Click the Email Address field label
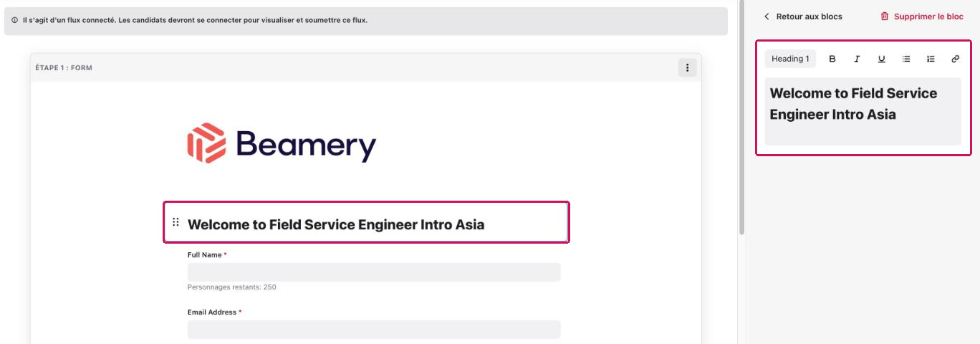This screenshot has height=344, width=980. click(213, 312)
